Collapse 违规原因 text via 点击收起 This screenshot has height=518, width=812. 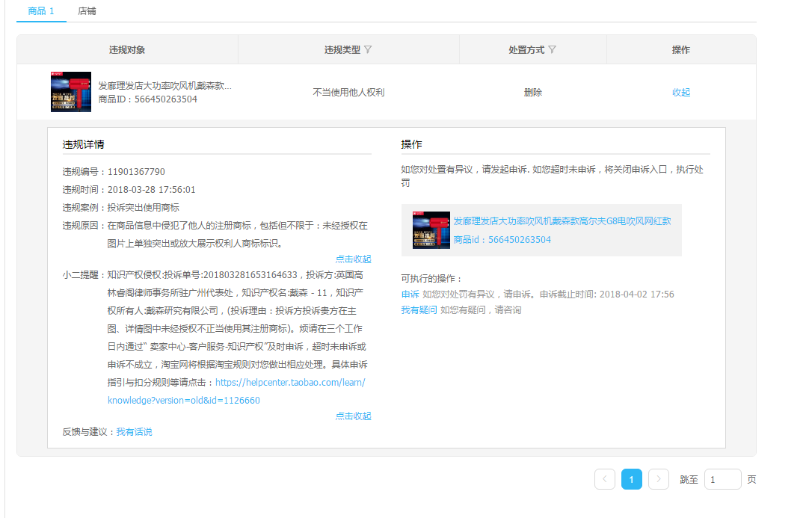[x=353, y=259]
